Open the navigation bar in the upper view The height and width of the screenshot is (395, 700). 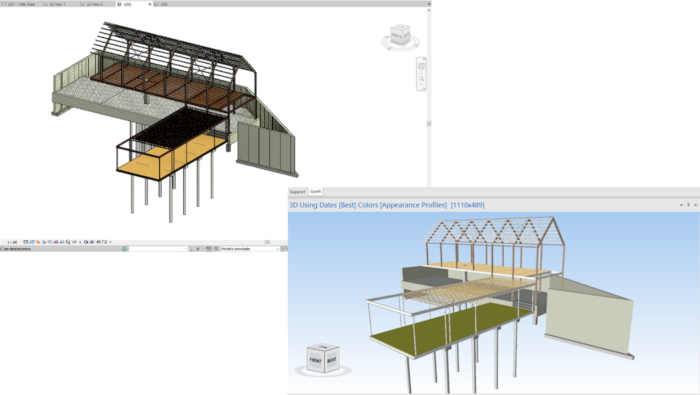point(421,74)
